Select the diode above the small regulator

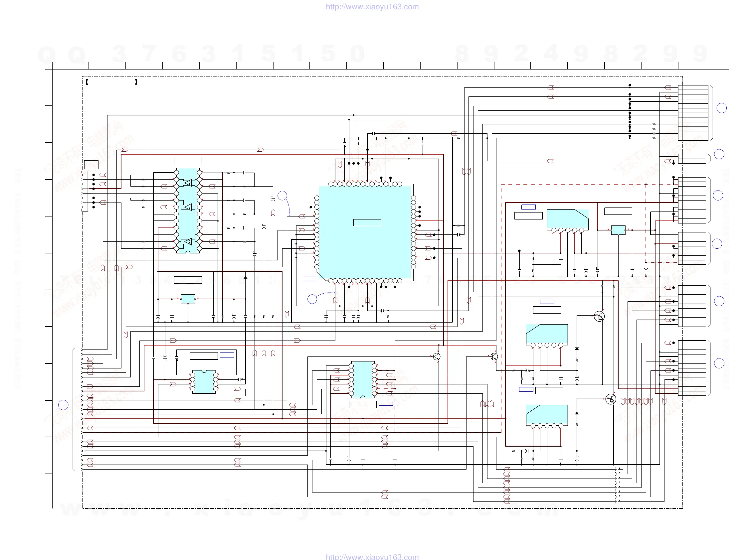coord(246,277)
